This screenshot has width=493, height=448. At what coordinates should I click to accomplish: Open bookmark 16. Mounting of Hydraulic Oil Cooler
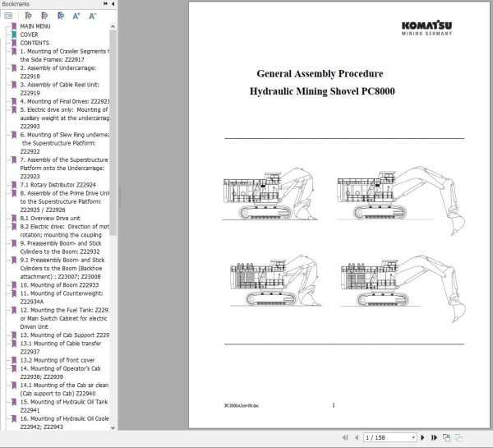point(64,423)
